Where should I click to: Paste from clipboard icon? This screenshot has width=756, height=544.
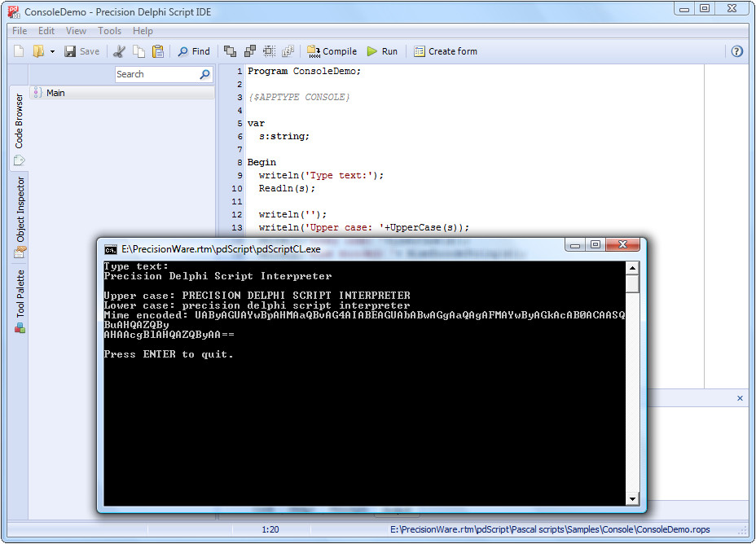pos(158,51)
